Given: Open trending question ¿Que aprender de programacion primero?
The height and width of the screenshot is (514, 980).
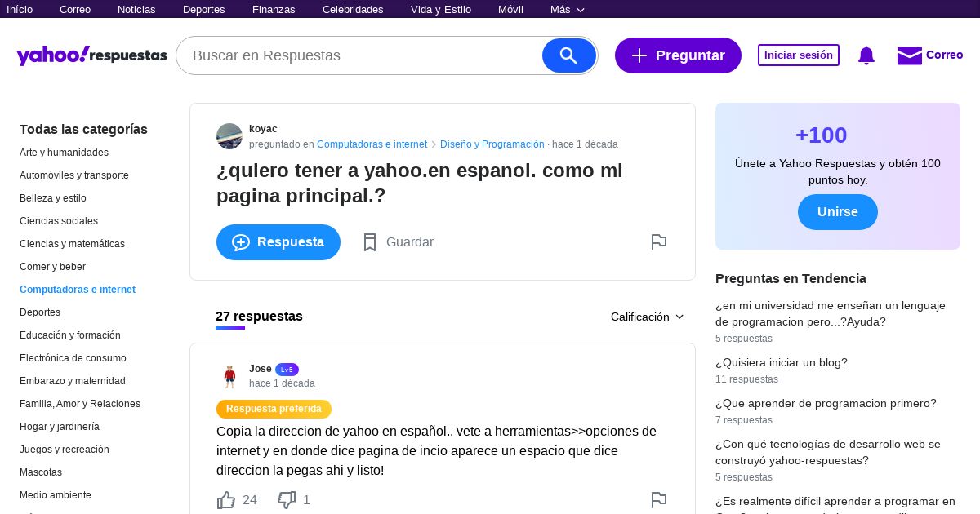Looking at the screenshot, I should [x=826, y=404].
